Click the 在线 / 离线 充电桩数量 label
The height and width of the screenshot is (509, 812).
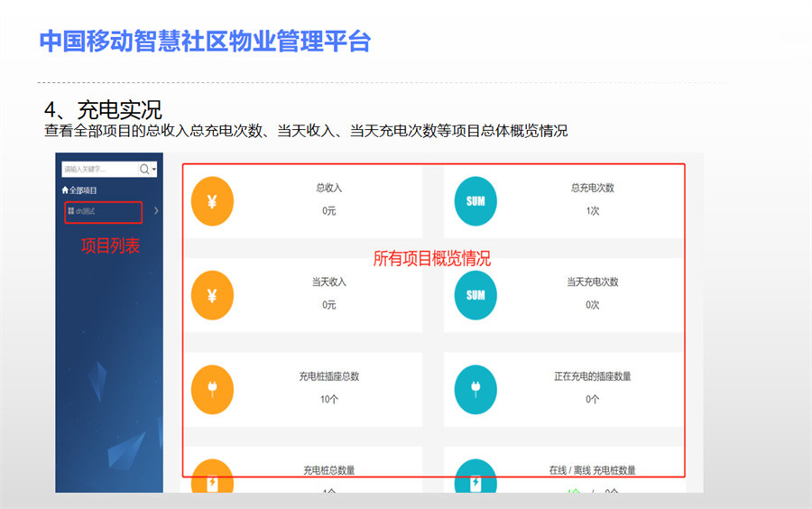(593, 470)
